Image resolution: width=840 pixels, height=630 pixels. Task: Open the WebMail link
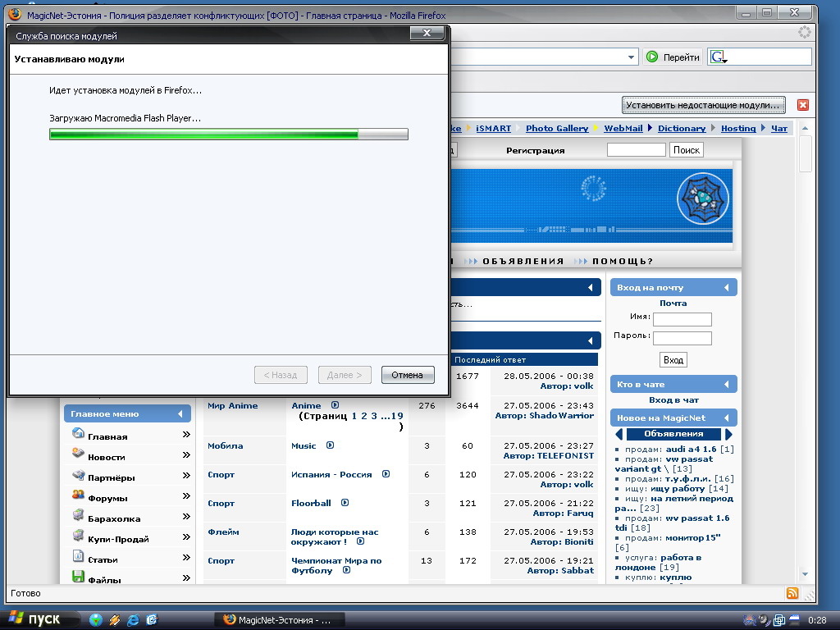623,129
